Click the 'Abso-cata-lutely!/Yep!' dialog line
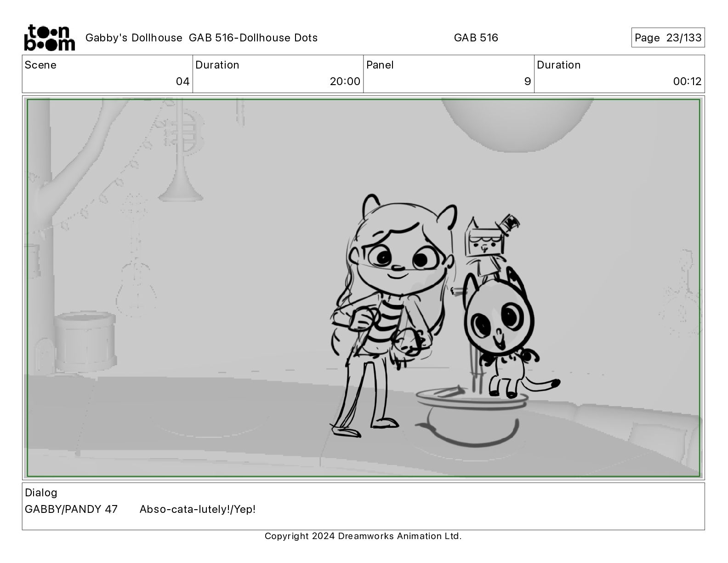 tap(198, 509)
